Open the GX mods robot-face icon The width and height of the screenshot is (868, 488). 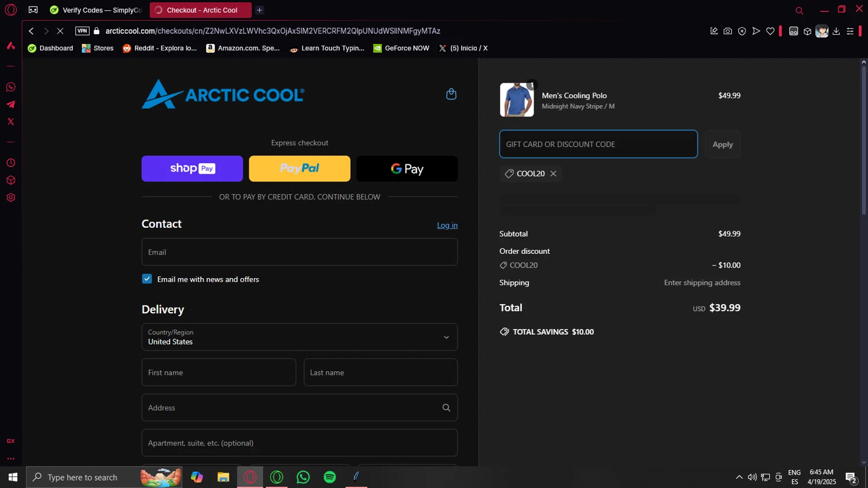(793, 31)
